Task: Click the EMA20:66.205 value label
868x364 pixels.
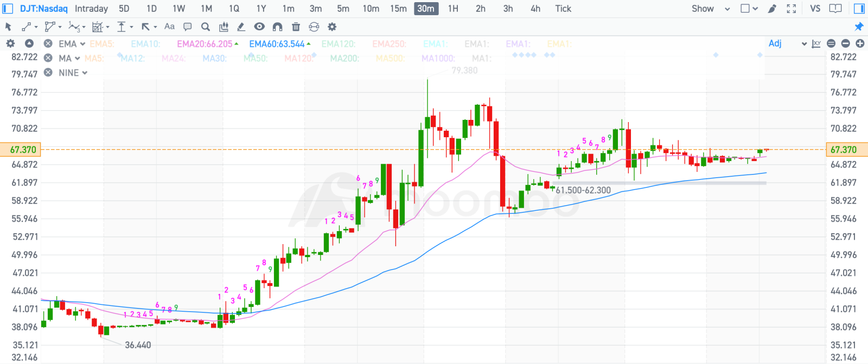Action: tap(205, 44)
